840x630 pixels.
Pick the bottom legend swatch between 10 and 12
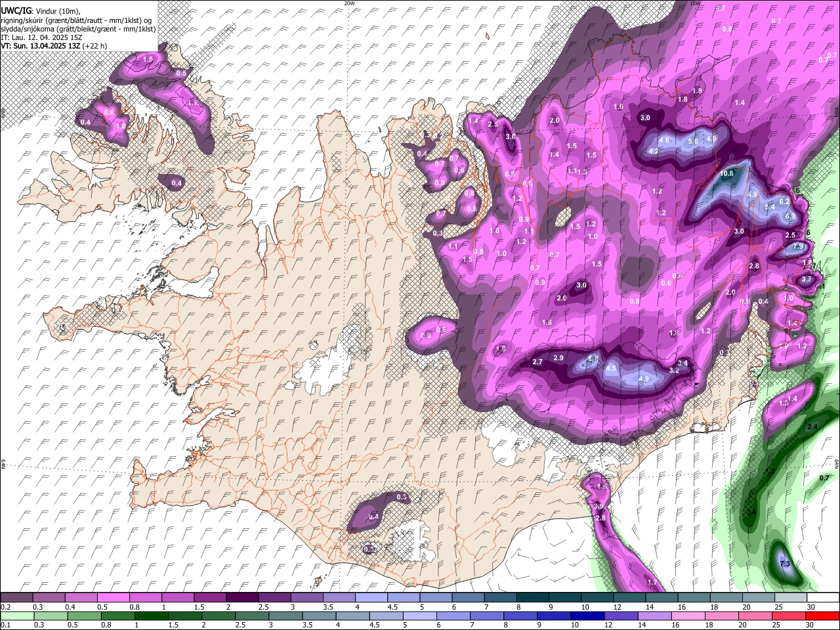click(x=587, y=616)
